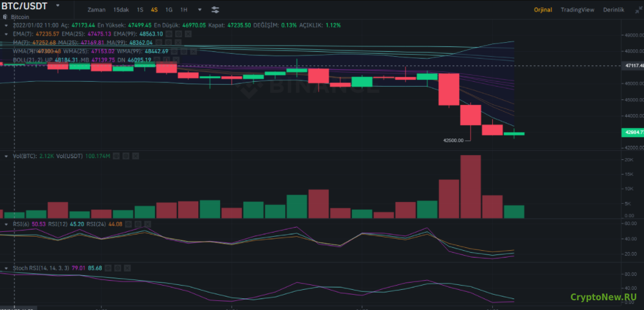Toggle Volume indicator visibility eye
Screen dimensions: 644x310
116,156
